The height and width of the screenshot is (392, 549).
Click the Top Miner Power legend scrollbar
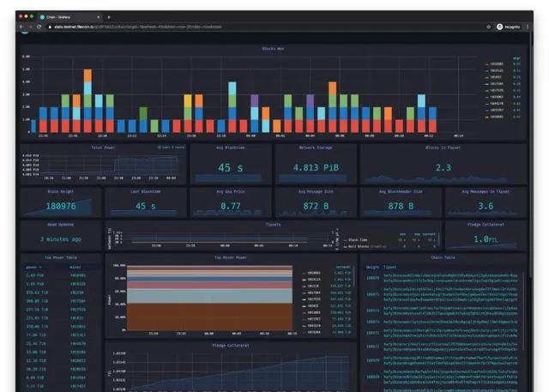(x=354, y=276)
